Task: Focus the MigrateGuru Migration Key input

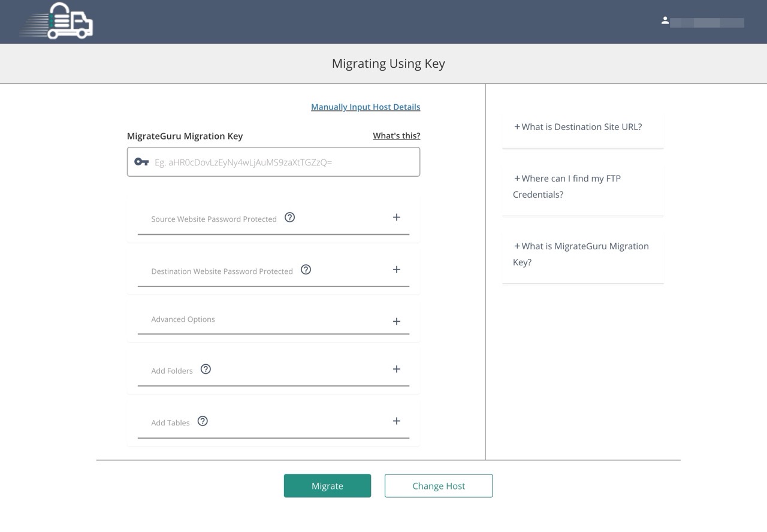Action: 273,162
